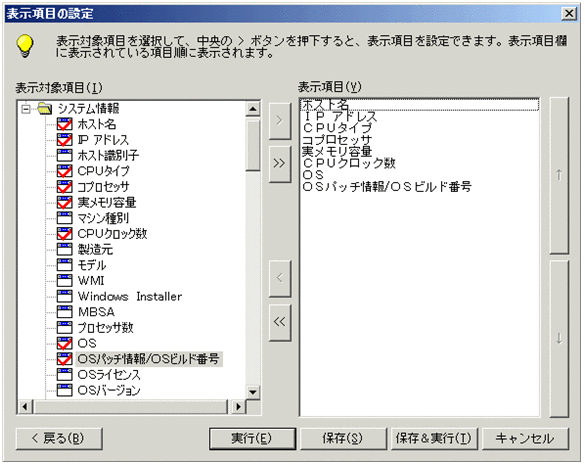Check the ホスト識別子 checkbox
Viewport: 585px width, 465px height.
point(65,156)
